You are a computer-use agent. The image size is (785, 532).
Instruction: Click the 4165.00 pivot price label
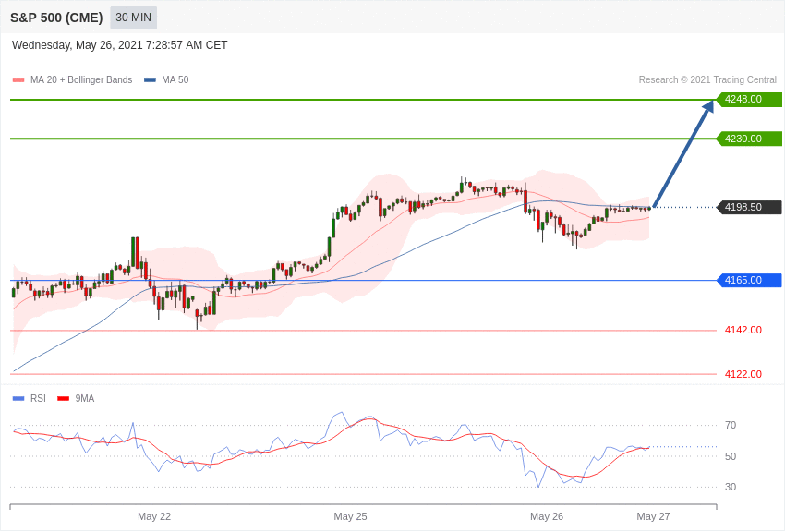pos(750,280)
